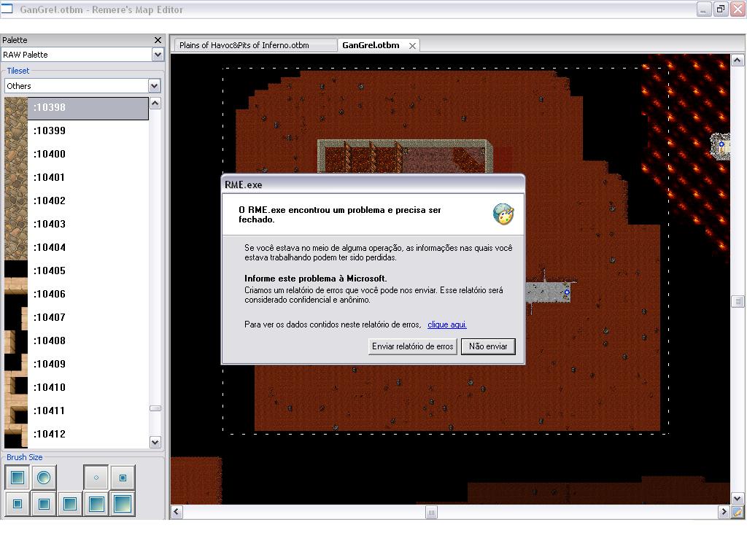The width and height of the screenshot is (747, 560).
Task: Open the clique aqui link
Action: click(x=447, y=324)
